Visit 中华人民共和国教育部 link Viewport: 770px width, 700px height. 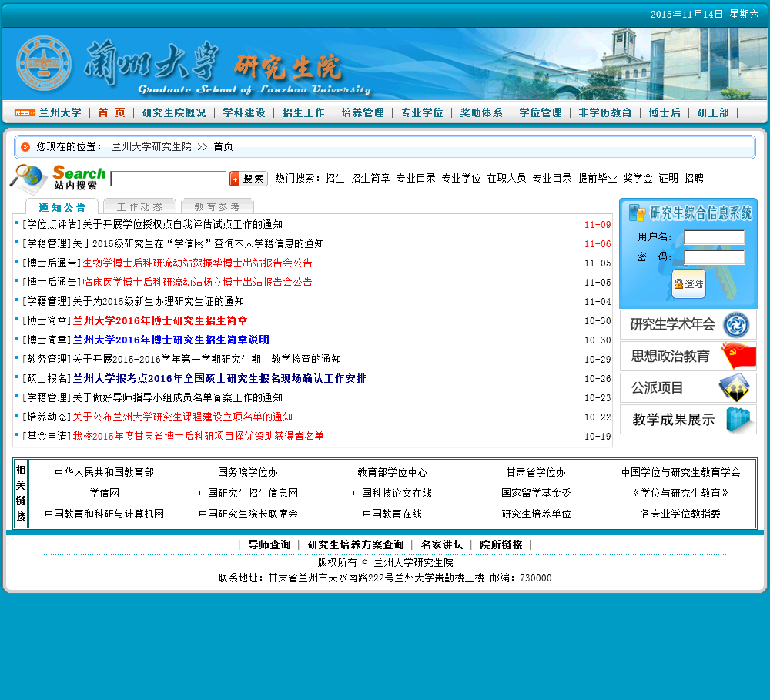tap(104, 472)
